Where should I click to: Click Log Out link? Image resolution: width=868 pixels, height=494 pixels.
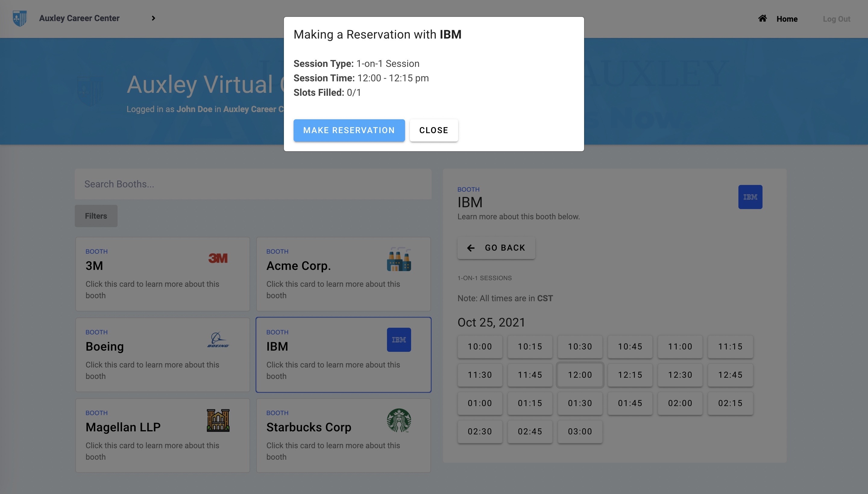coord(836,19)
